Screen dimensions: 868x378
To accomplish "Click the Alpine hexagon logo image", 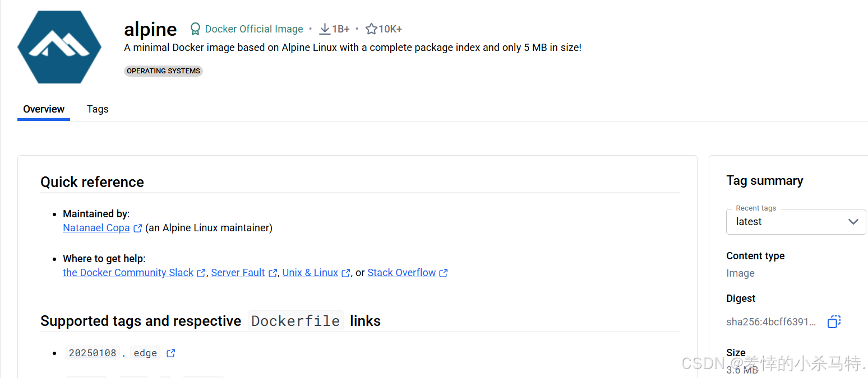I will [x=59, y=47].
